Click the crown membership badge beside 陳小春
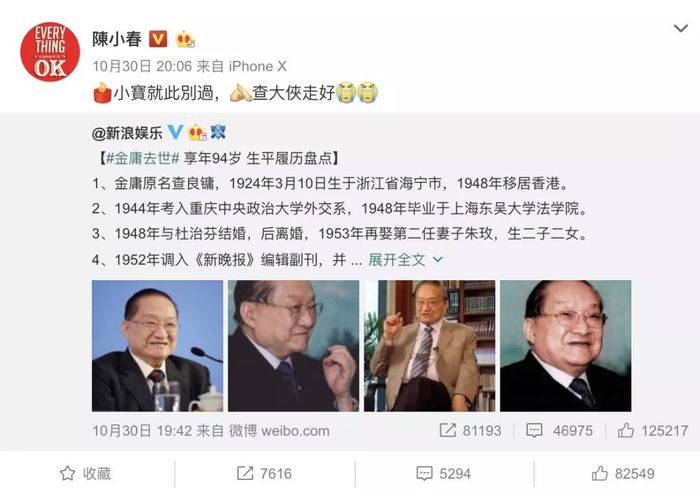 184,40
